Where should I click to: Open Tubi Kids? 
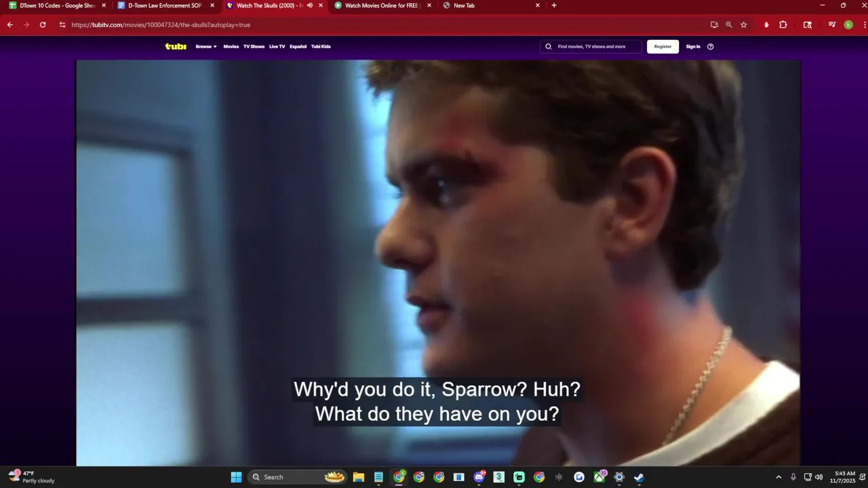(x=321, y=47)
